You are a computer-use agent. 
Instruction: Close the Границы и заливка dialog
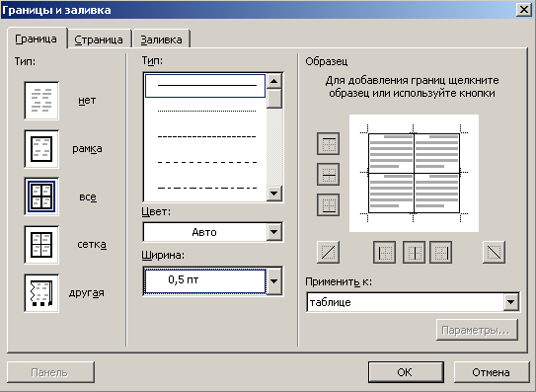pyautogui.click(x=524, y=10)
